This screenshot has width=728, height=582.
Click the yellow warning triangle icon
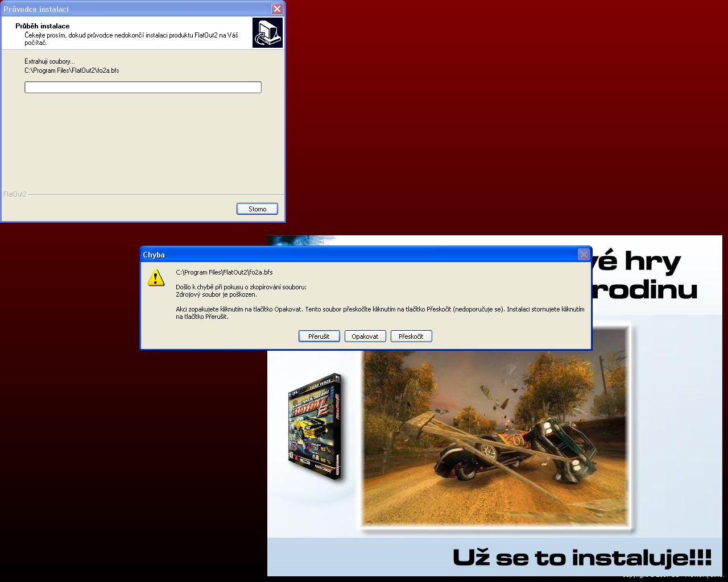point(155,278)
